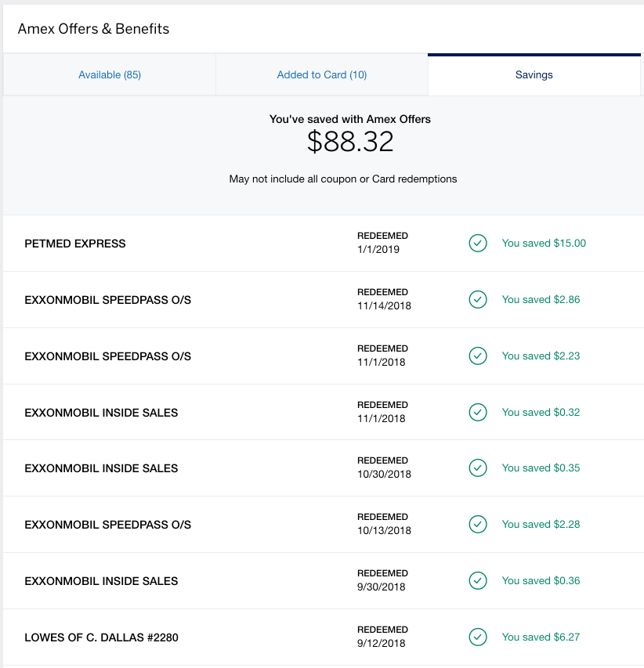Click the redeemed date 10/13/2018

pos(384,531)
